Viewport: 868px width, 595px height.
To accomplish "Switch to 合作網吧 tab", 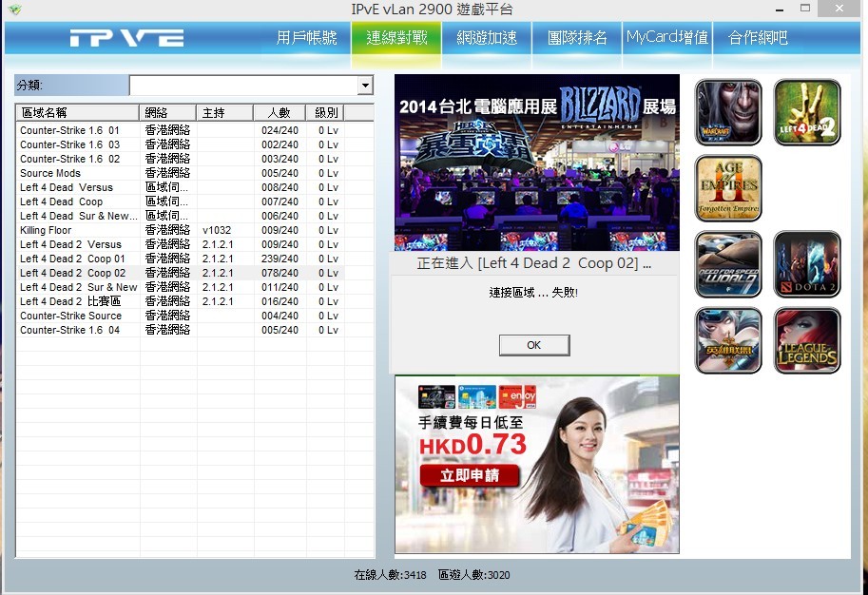I will (x=758, y=38).
